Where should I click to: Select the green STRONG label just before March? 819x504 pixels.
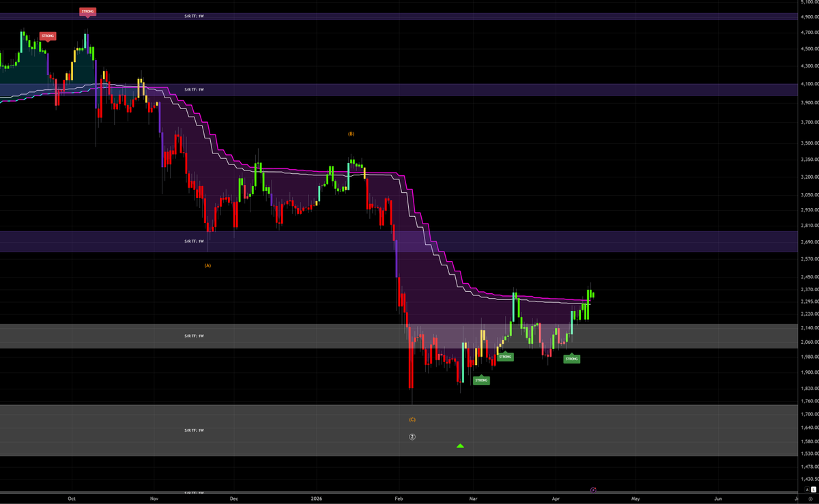pos(481,380)
